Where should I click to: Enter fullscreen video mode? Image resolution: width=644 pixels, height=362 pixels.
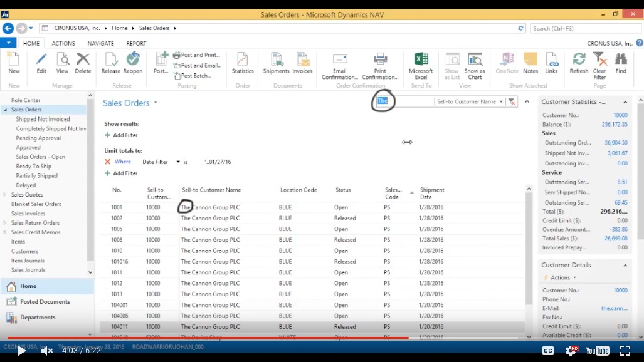coord(625,351)
